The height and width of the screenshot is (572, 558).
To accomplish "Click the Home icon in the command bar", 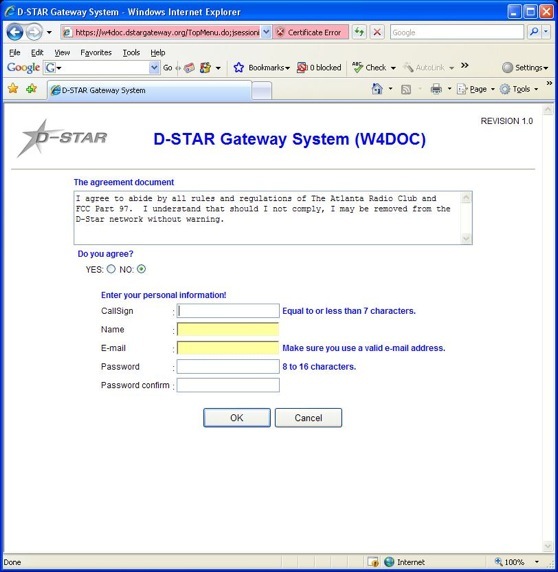I will point(377,89).
